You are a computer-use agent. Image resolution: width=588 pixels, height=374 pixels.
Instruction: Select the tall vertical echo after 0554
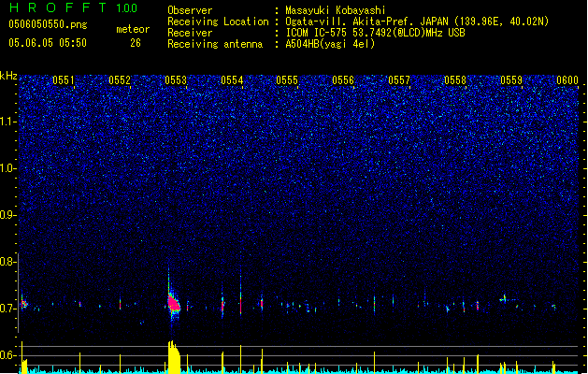point(241,295)
